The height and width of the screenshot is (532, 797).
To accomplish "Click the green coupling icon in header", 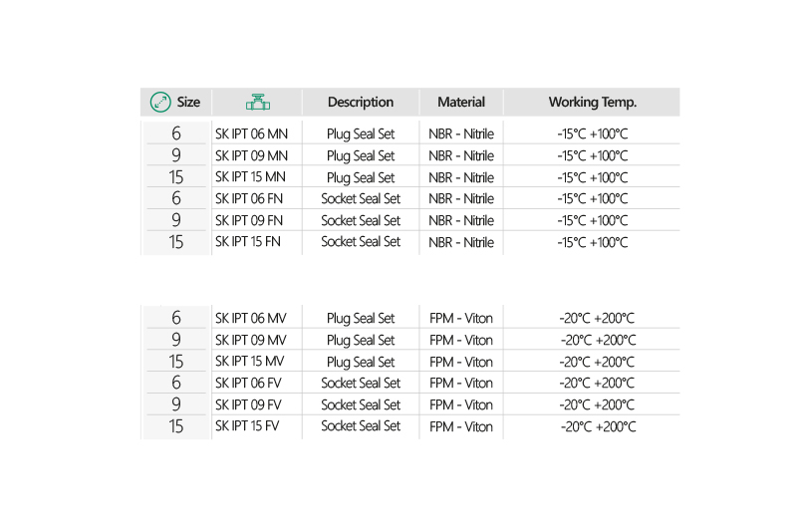I will pyautogui.click(x=258, y=102).
